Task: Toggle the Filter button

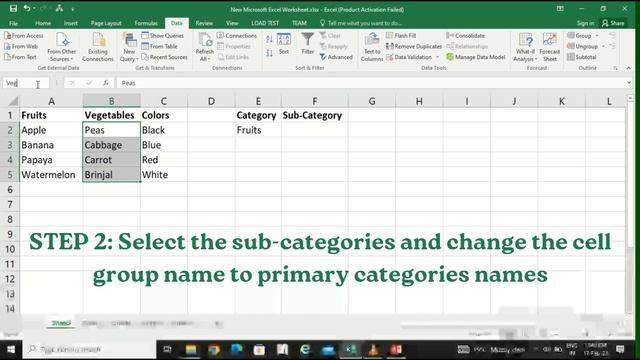Action: click(x=307, y=44)
